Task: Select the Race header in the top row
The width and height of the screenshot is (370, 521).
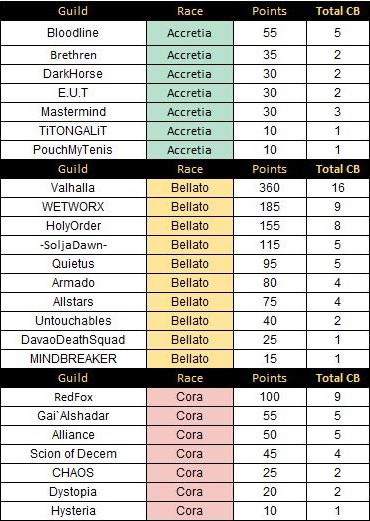Action: point(190,11)
